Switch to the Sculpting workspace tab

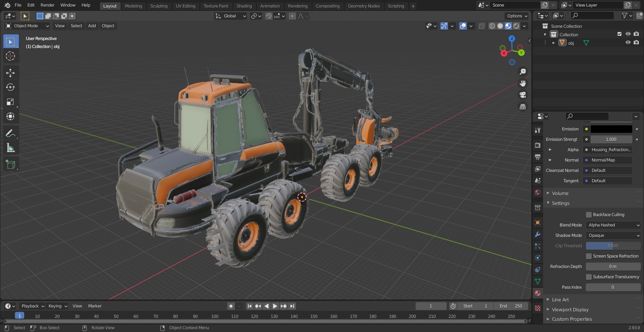pos(159,6)
